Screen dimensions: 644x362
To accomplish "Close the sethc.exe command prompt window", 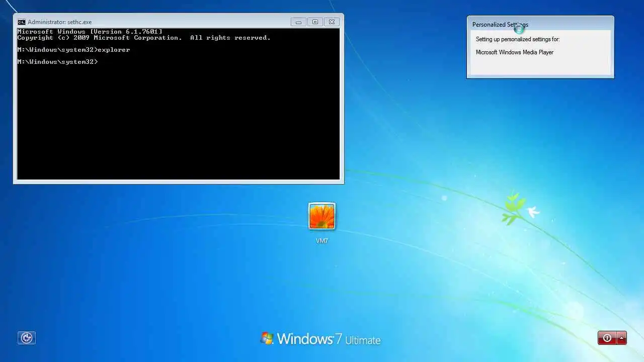I will click(332, 22).
